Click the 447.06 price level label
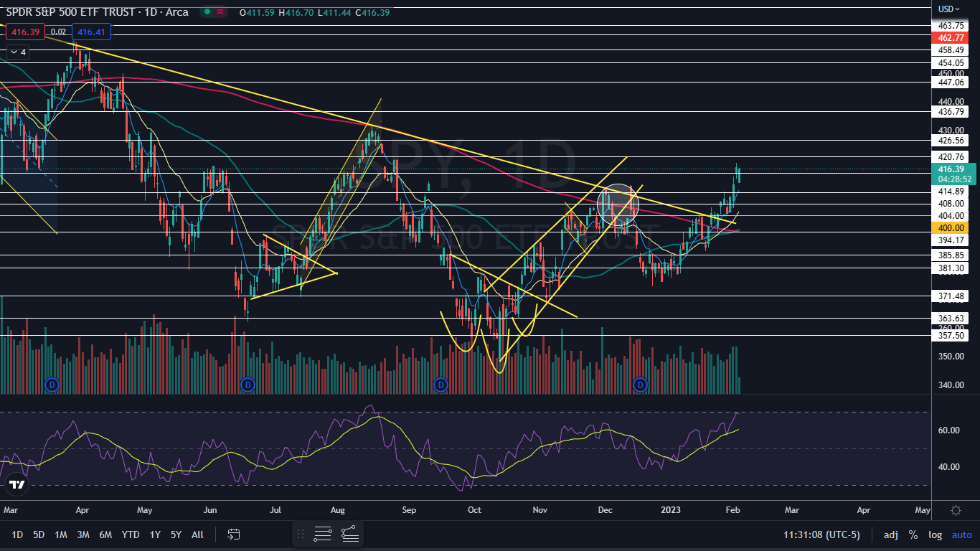This screenshot has width=980, height=551. 948,82
